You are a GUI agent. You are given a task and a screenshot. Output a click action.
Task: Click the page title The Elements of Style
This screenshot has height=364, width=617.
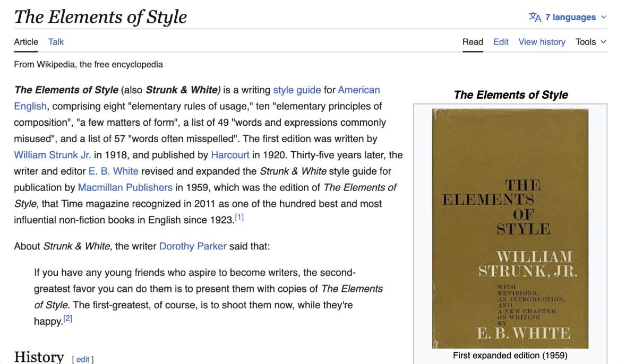click(x=100, y=17)
